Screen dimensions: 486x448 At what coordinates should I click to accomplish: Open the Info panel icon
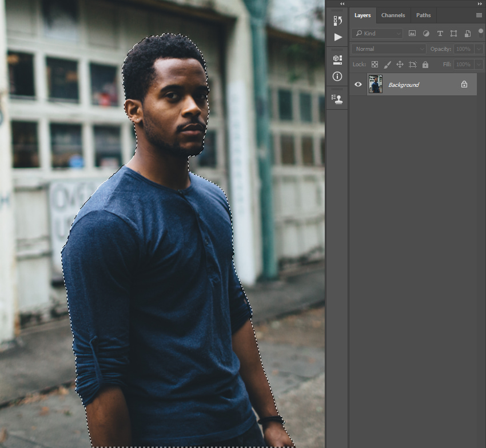(x=337, y=76)
